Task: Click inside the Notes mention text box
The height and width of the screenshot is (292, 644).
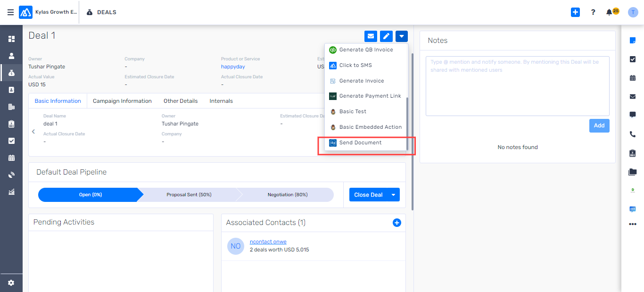Action: (517, 86)
